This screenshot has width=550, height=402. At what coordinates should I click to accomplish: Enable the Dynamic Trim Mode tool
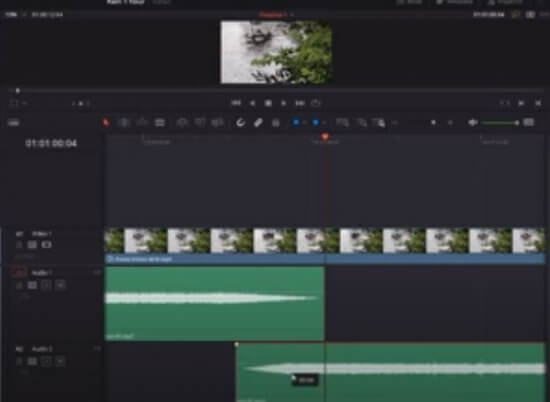pyautogui.click(x=142, y=122)
